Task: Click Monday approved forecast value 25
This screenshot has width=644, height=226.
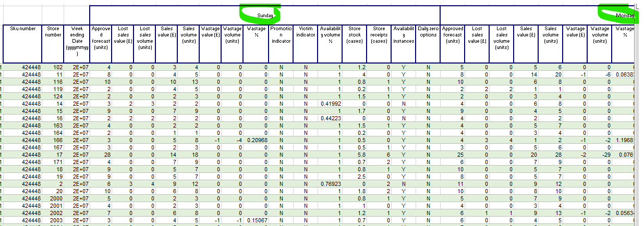Action: pos(453,155)
